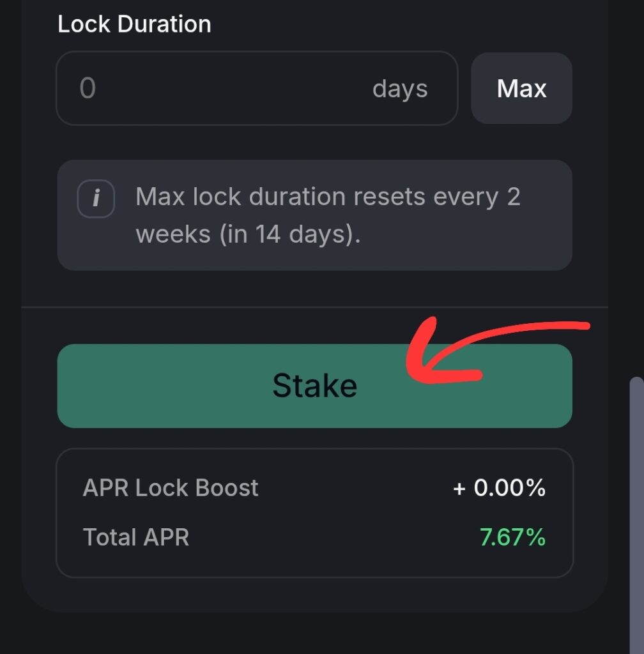The width and height of the screenshot is (644, 654).
Task: Click the horizontal divider above Stake
Action: coord(314,307)
